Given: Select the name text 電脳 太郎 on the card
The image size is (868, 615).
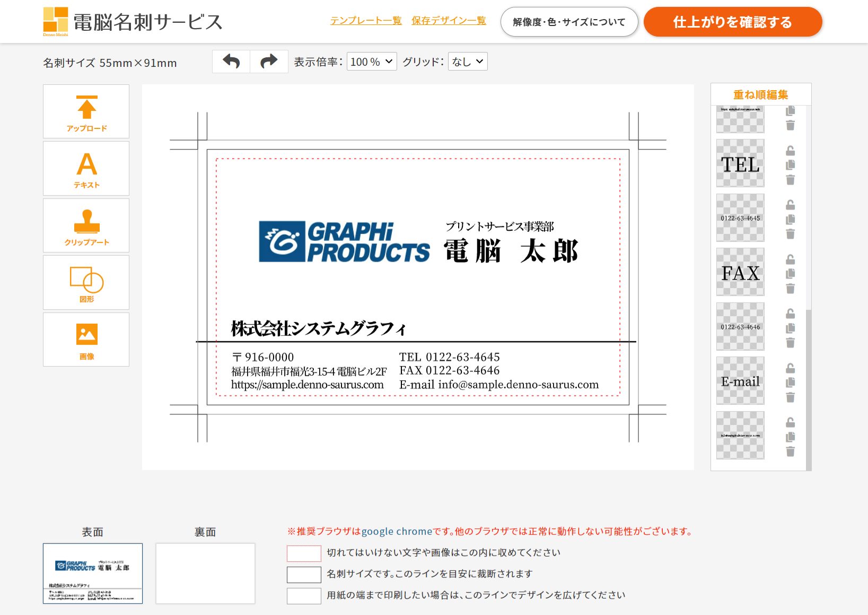Looking at the screenshot, I should (511, 251).
